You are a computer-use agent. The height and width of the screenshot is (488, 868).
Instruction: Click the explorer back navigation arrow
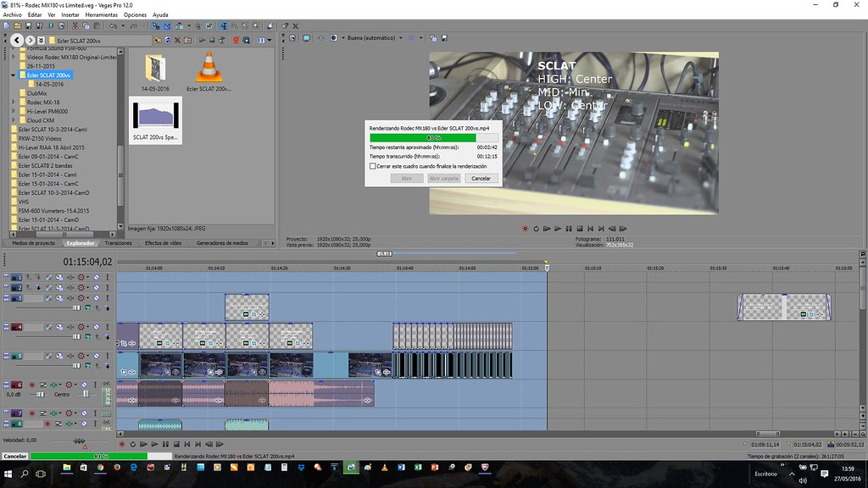(x=18, y=40)
